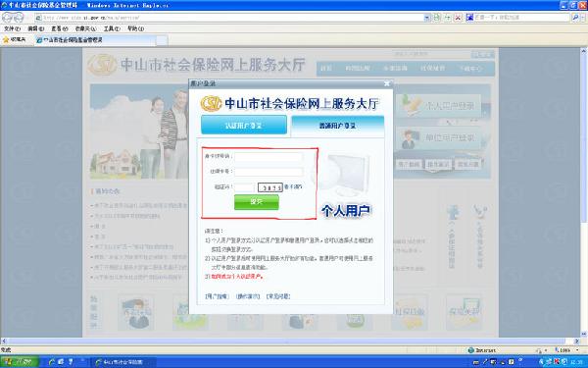This screenshot has height=368, width=588.
Task: Click the red X stop-loading icon
Action: click(x=458, y=18)
